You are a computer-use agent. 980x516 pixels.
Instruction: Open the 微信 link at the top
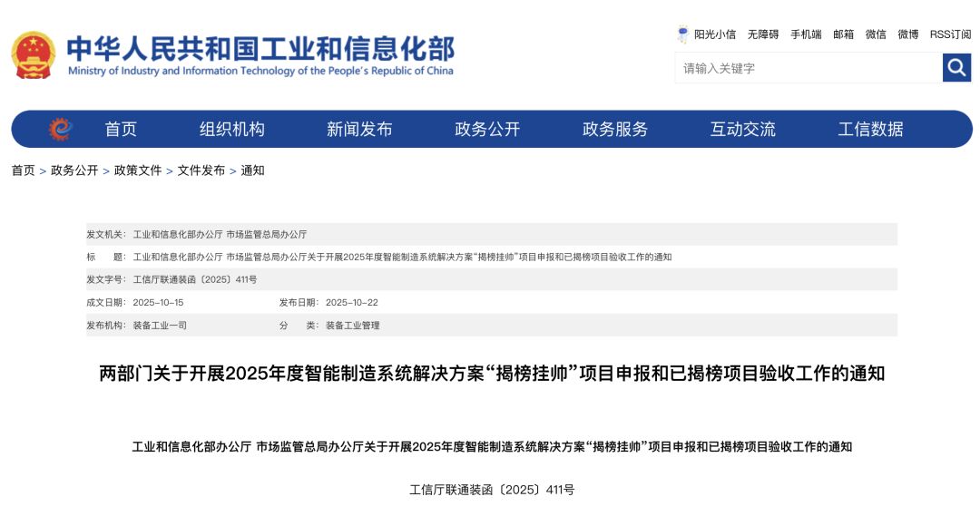pyautogui.click(x=876, y=34)
